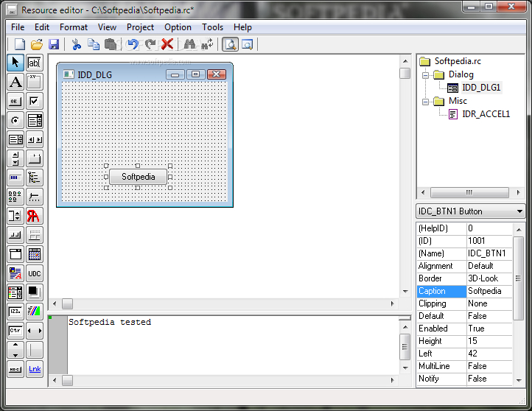Create a new file from toolbar
Image resolution: width=532 pixels, height=411 pixels.
(x=20, y=44)
